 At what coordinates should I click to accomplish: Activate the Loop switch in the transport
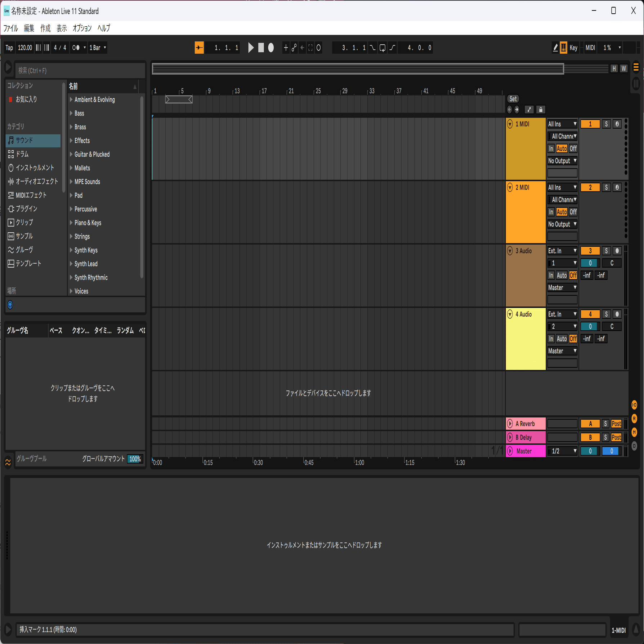pyautogui.click(x=382, y=48)
